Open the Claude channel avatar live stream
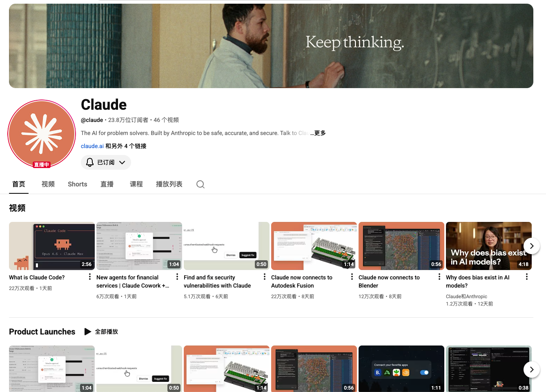 (42, 134)
